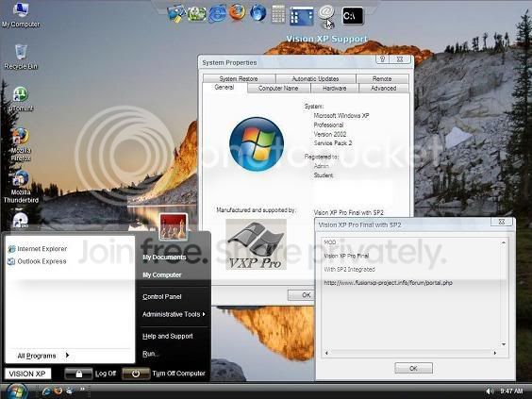The width and height of the screenshot is (532, 399).
Task: Switch to Computer Name tab
Action: point(278,89)
